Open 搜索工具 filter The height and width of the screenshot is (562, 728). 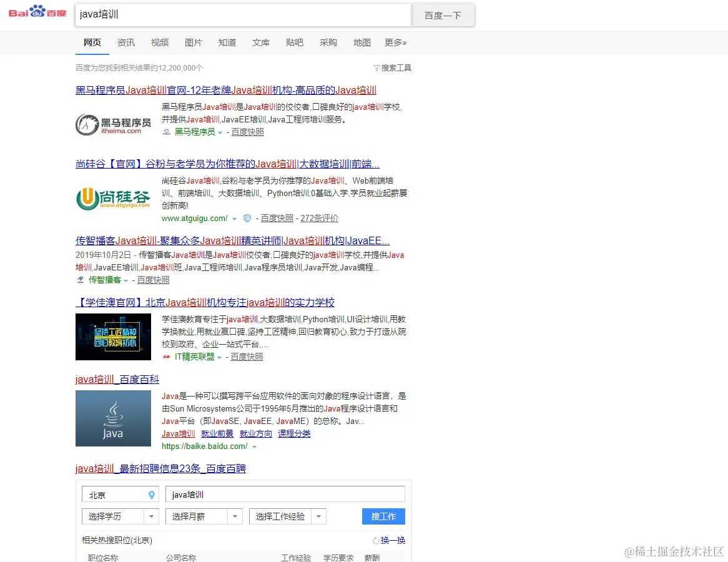(396, 68)
